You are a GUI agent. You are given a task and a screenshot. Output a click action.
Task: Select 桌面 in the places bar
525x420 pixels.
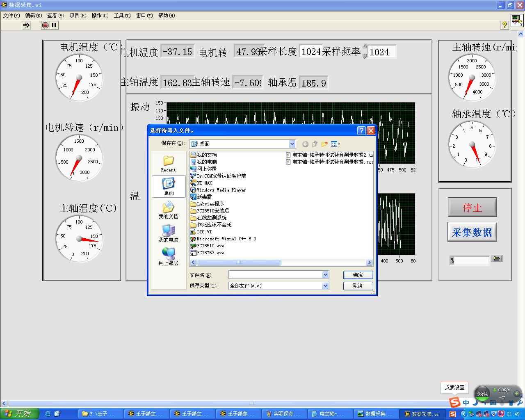(169, 187)
